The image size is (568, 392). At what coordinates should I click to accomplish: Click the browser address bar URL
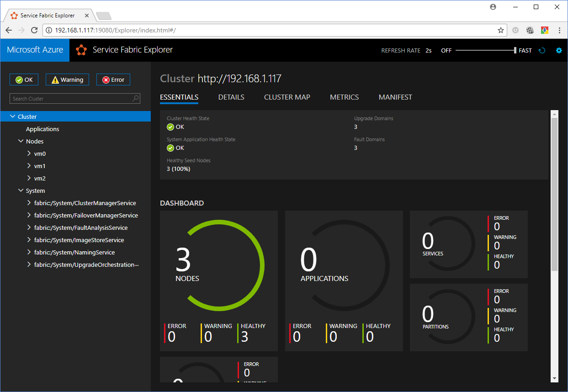click(115, 30)
